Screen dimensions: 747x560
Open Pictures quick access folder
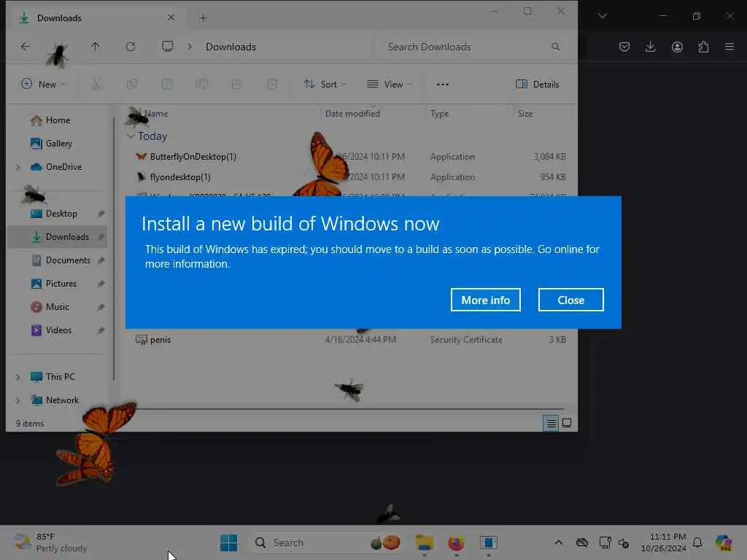coord(60,284)
